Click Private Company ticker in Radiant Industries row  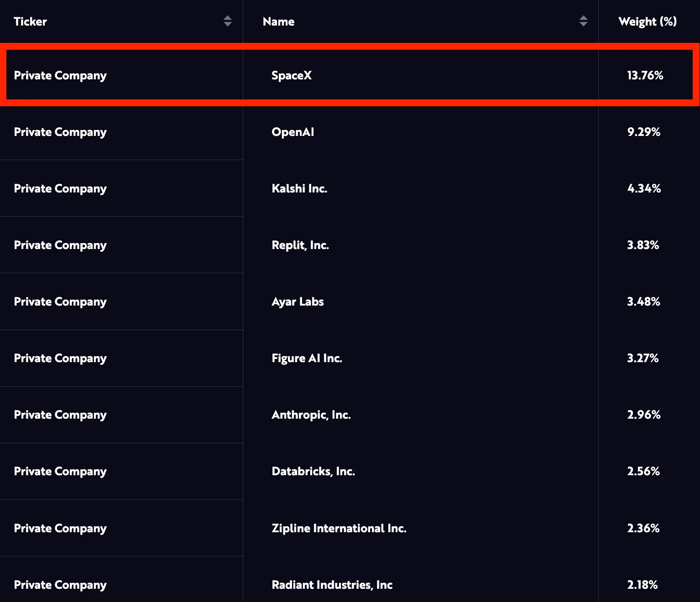pyautogui.click(x=60, y=585)
